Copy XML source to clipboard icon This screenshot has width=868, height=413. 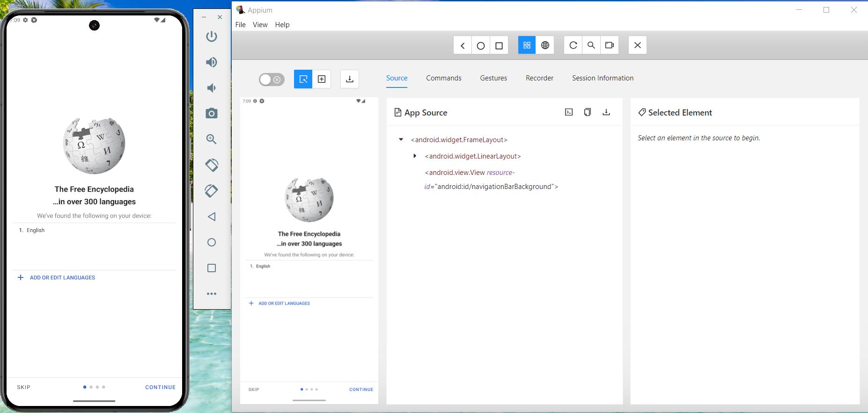pos(588,112)
